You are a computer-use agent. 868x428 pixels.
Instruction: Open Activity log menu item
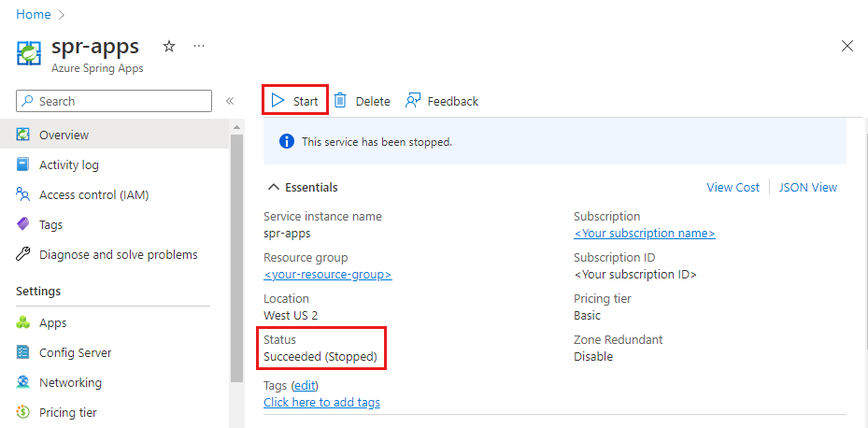pos(115,165)
